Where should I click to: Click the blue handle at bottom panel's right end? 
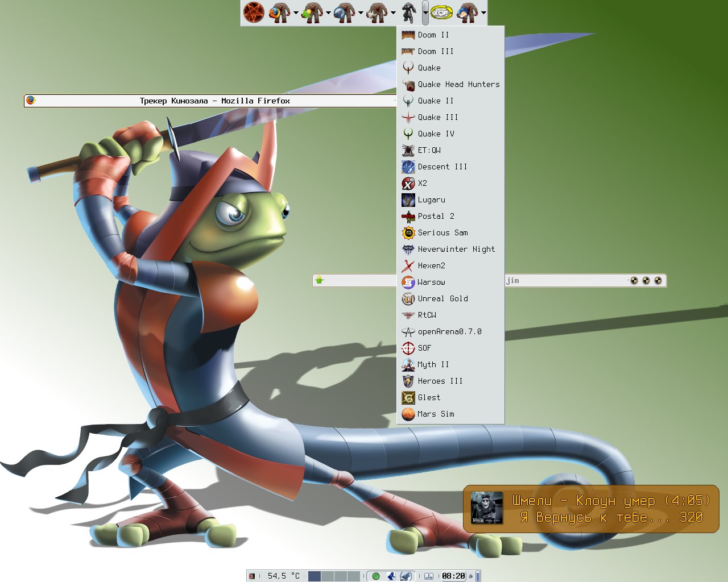[x=478, y=576]
